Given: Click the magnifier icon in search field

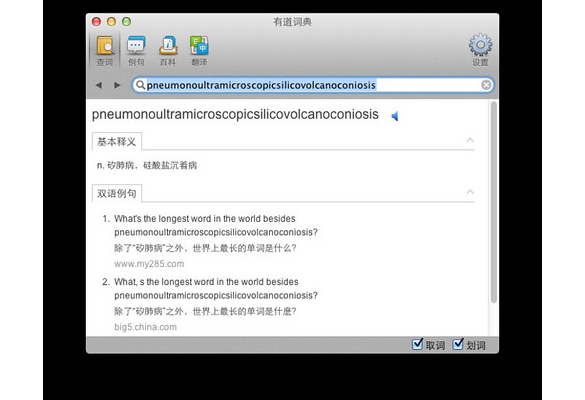Looking at the screenshot, I should (140, 85).
